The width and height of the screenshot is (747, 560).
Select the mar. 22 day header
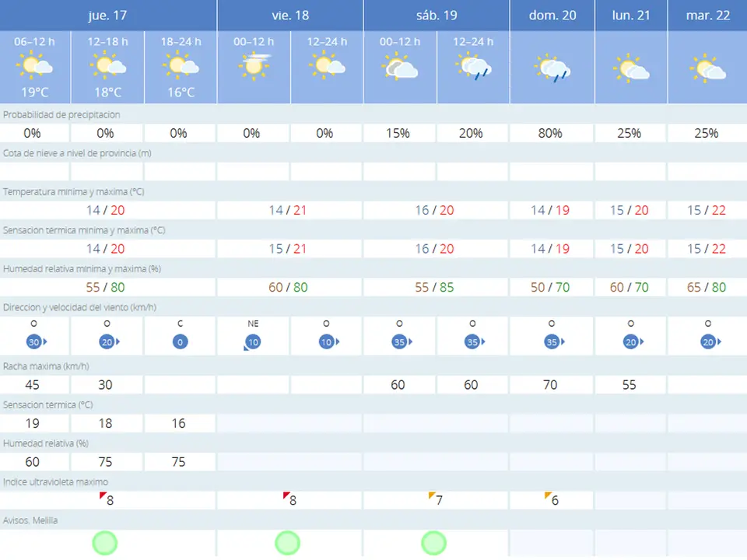708,16
